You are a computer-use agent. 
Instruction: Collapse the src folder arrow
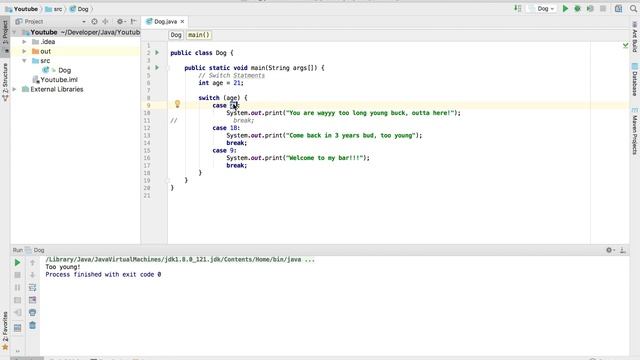coord(24,61)
